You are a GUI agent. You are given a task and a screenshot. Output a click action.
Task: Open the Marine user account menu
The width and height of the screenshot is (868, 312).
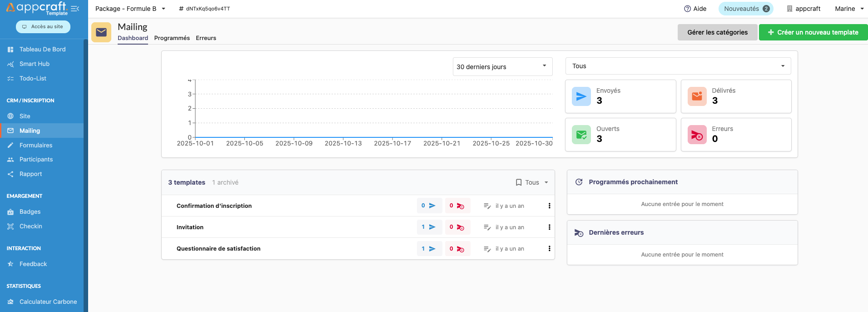[849, 9]
